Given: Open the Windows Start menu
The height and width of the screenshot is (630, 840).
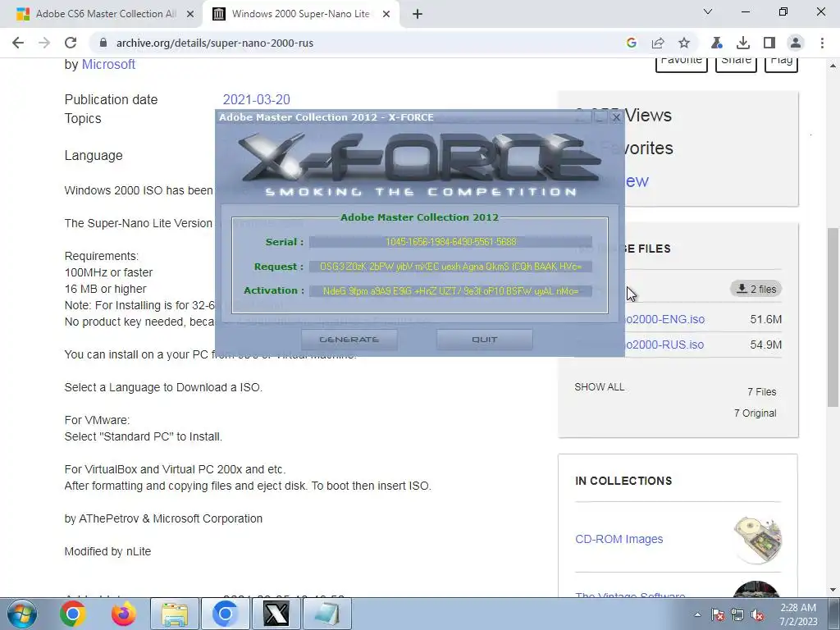Looking at the screenshot, I should pyautogui.click(x=22, y=614).
